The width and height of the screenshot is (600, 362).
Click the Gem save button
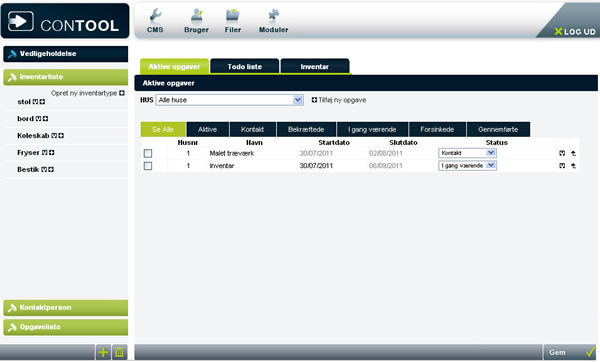coord(570,352)
